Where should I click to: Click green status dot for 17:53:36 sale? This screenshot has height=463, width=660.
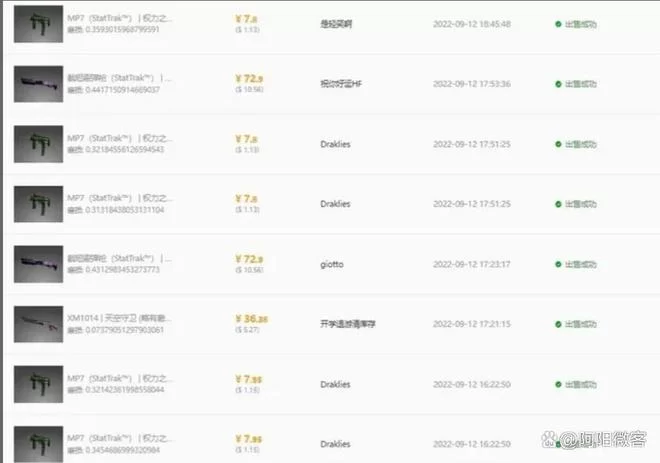tap(558, 83)
